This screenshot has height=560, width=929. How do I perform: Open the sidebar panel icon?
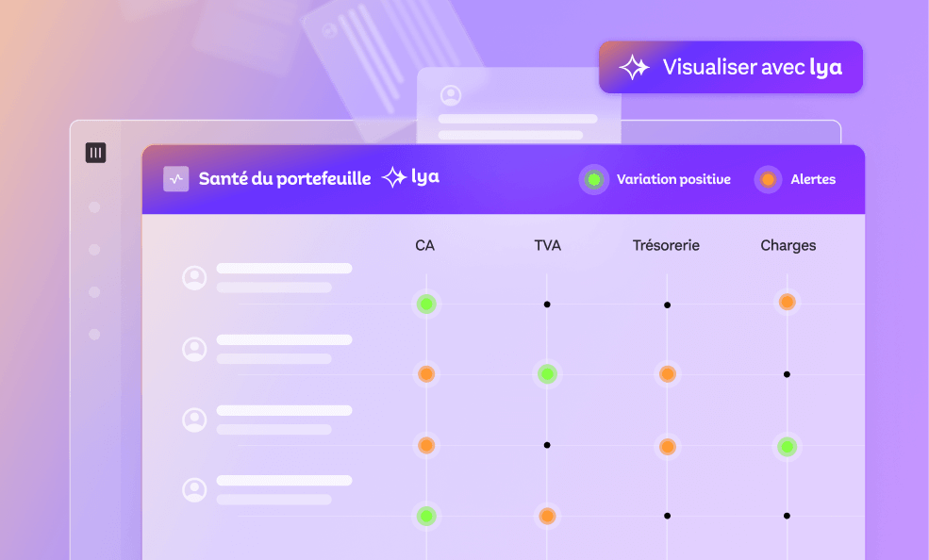(x=95, y=153)
